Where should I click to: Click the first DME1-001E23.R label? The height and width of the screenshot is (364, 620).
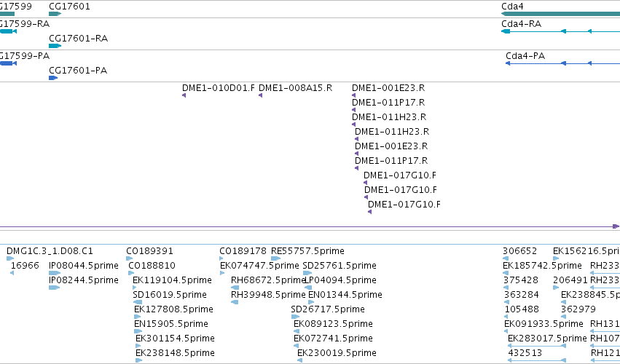[x=388, y=88]
